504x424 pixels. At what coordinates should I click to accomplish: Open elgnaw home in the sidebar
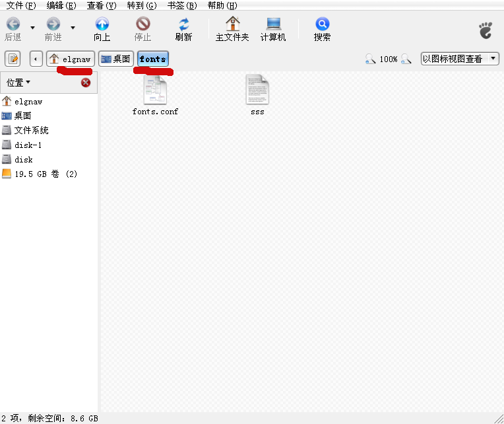tap(49, 102)
